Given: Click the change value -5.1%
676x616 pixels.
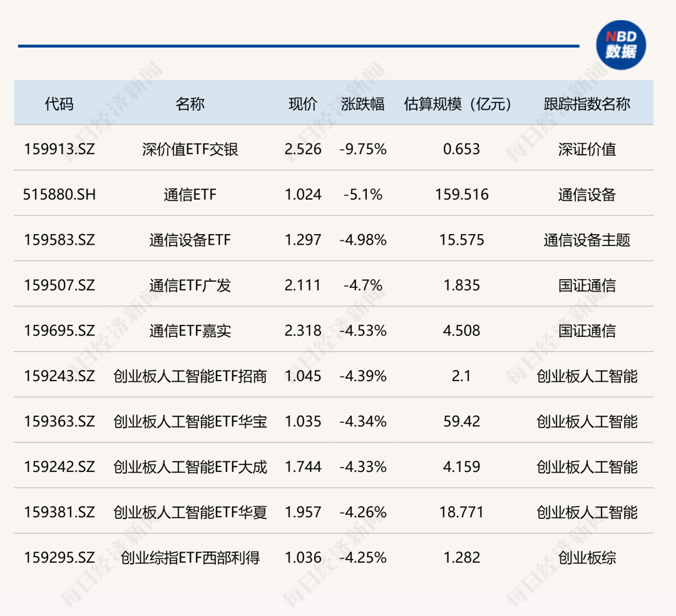Looking at the screenshot, I should [x=362, y=195].
